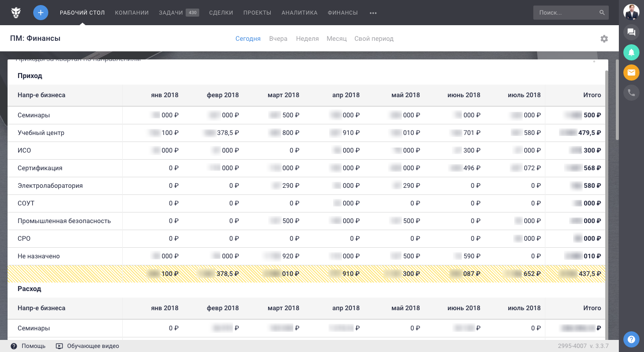644x352 pixels.
Task: Open widget options dots menu
Action: 594,61
